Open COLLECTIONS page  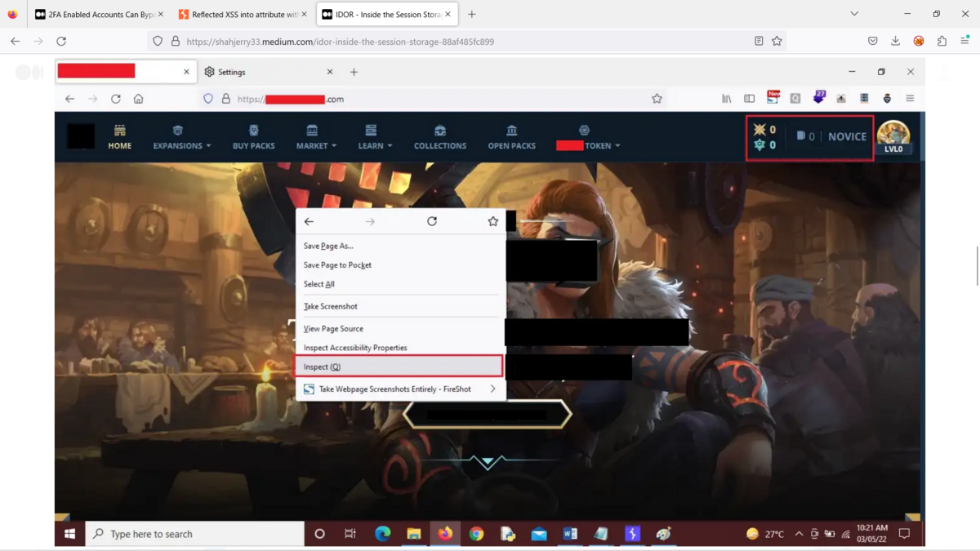click(x=440, y=137)
